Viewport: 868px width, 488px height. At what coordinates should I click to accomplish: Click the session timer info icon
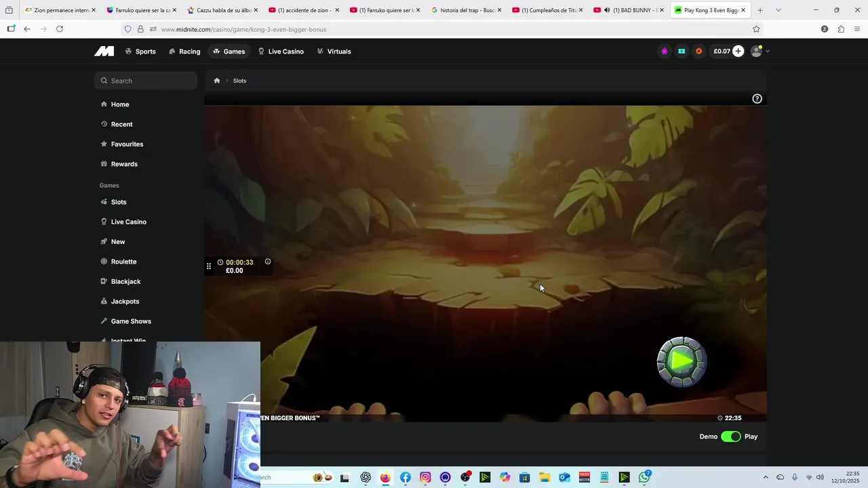coord(268,262)
